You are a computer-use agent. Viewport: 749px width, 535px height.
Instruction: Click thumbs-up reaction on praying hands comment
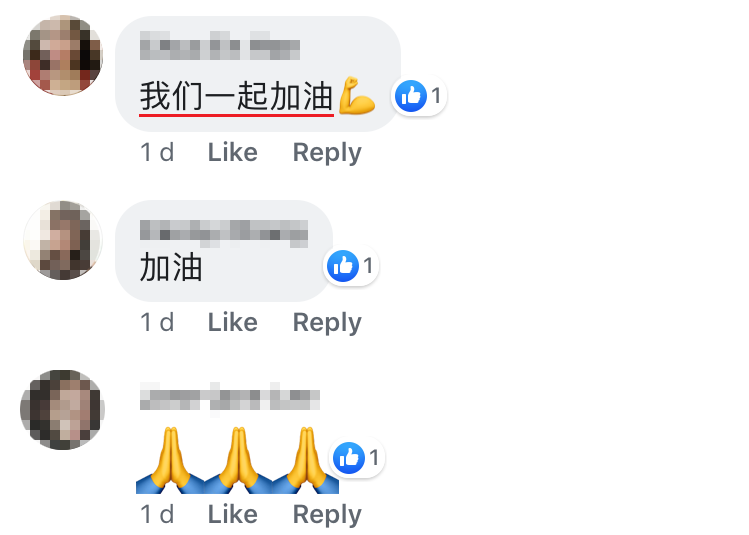(357, 458)
